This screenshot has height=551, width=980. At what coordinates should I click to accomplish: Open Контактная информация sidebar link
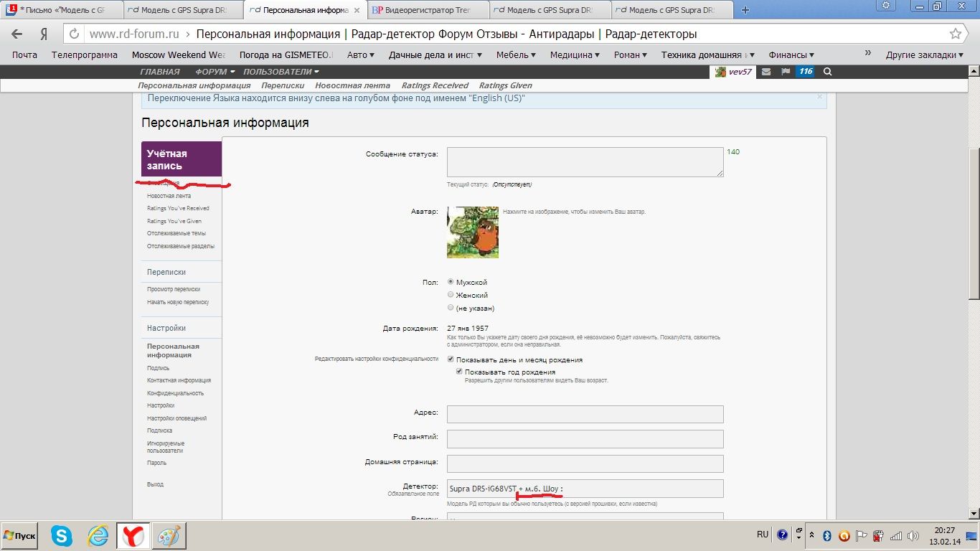179,380
